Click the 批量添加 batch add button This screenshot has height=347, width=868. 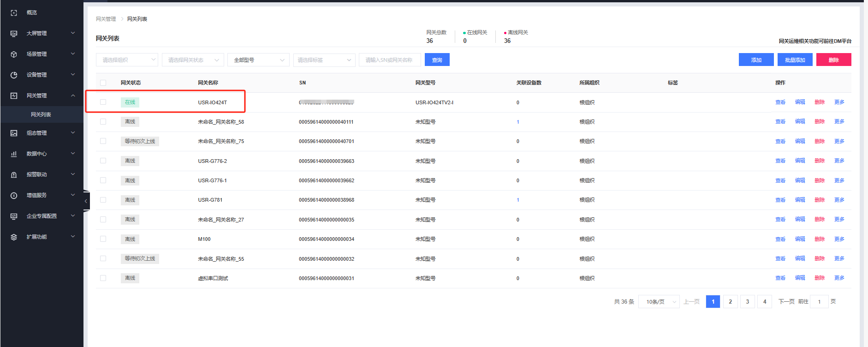[x=795, y=60]
